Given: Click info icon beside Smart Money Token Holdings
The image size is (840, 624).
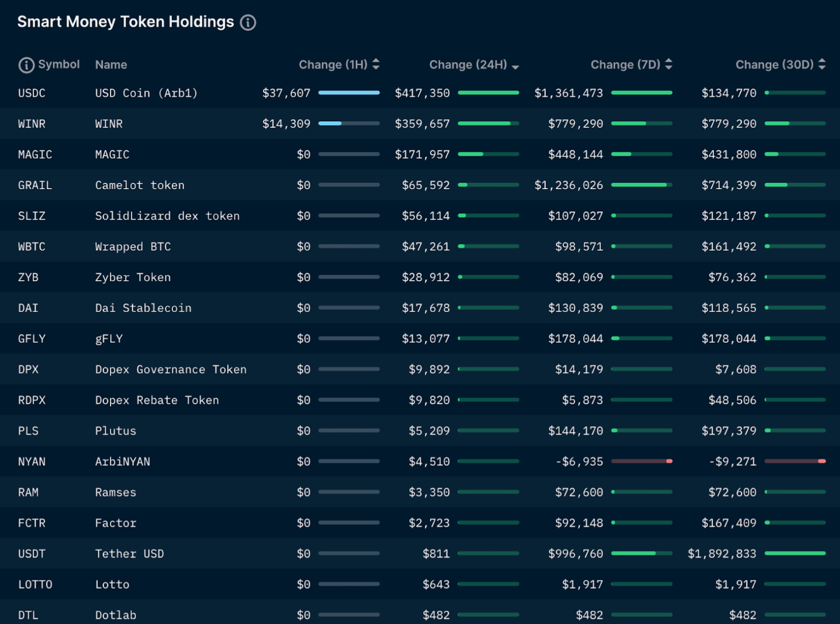Looking at the screenshot, I should (248, 23).
